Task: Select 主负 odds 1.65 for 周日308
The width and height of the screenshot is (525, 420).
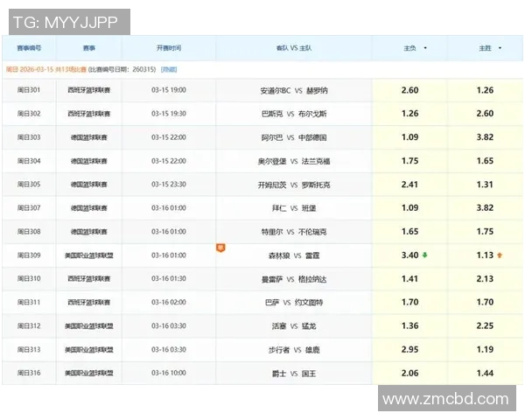Action: (410, 232)
